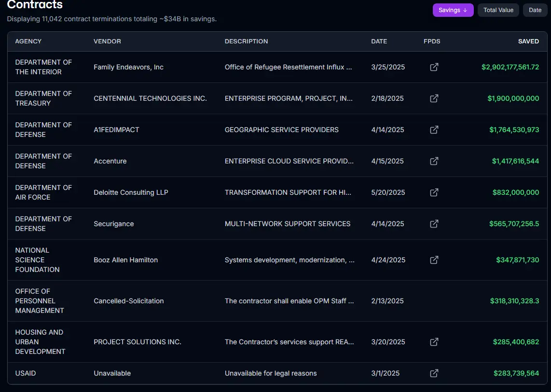Click the SAVED column header
This screenshot has width=551, height=392.
click(x=528, y=41)
